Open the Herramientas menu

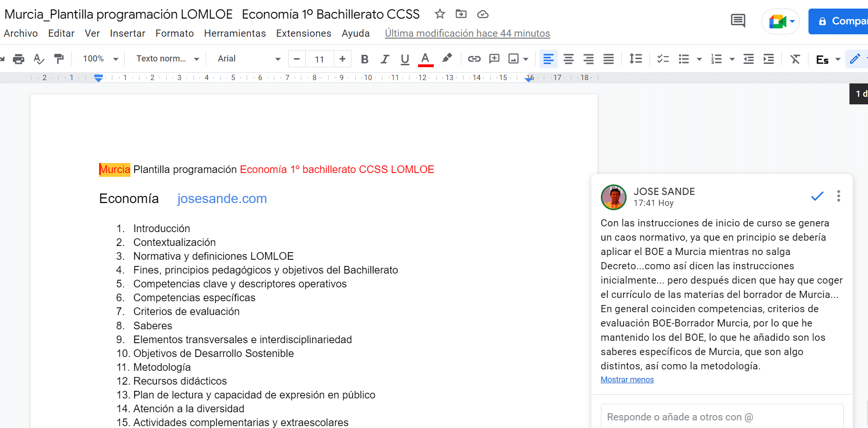click(235, 33)
